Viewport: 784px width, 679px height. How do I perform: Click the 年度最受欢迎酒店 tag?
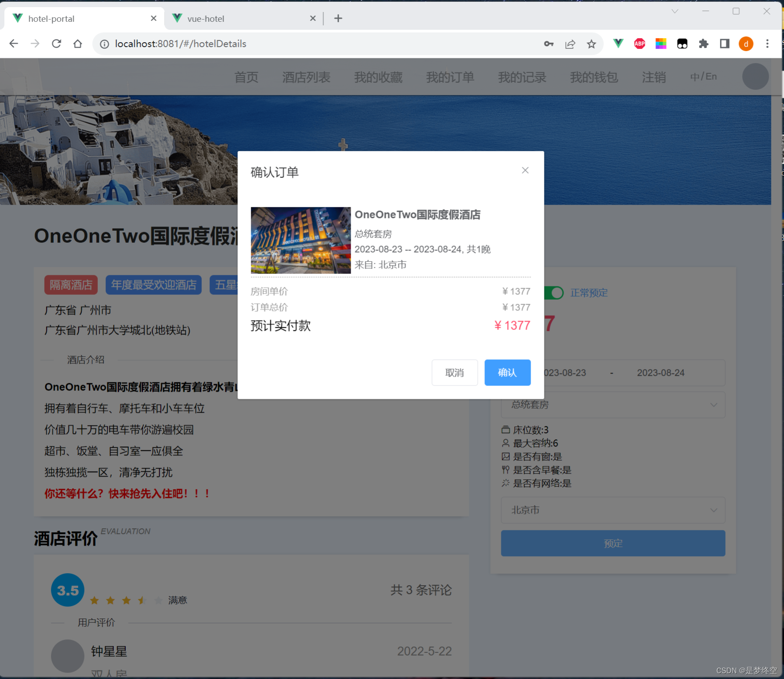click(x=153, y=285)
